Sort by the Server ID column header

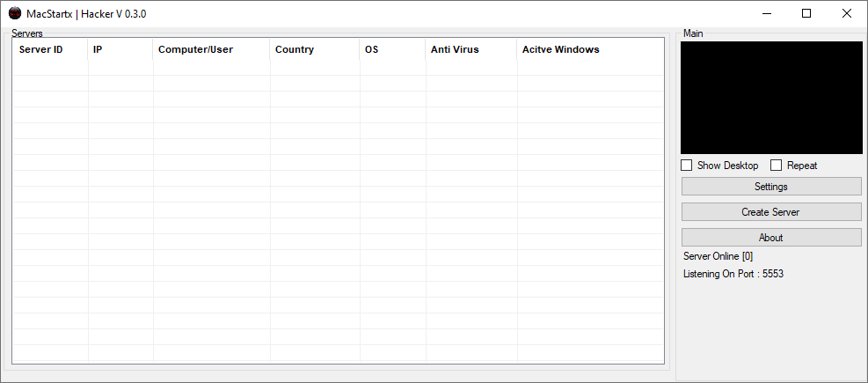[x=41, y=50]
